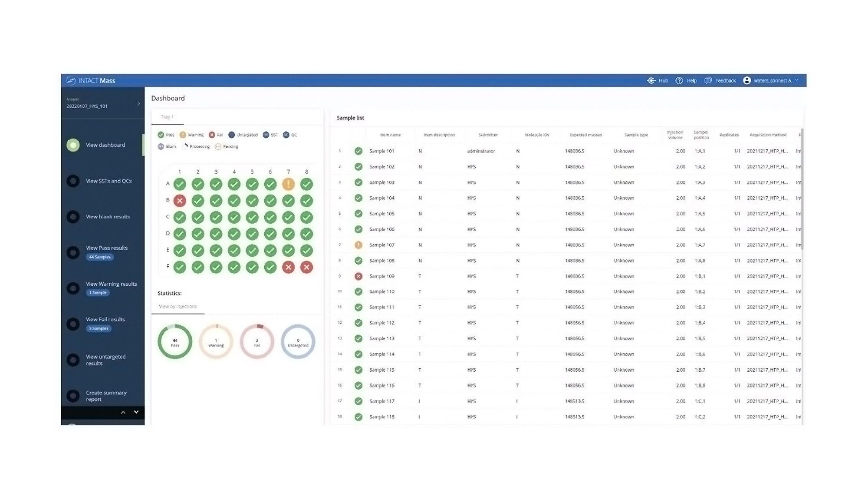
Task: Expand the analysis 20220107_HYS_101 chevron
Action: click(138, 104)
